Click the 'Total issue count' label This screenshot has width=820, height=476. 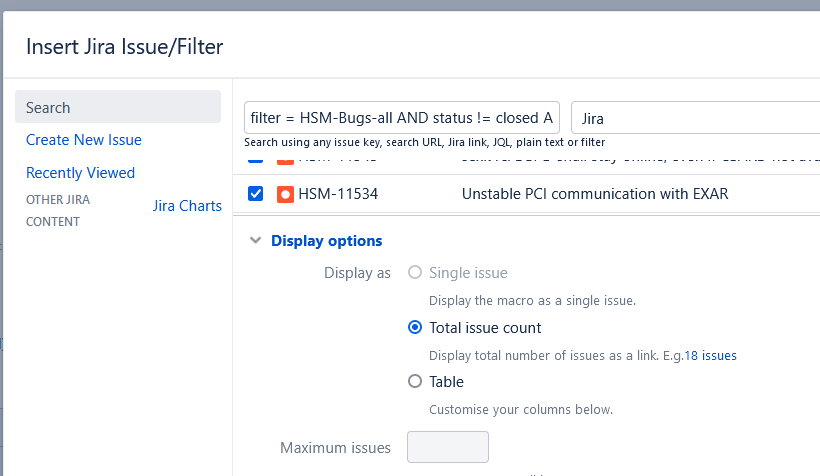point(485,328)
